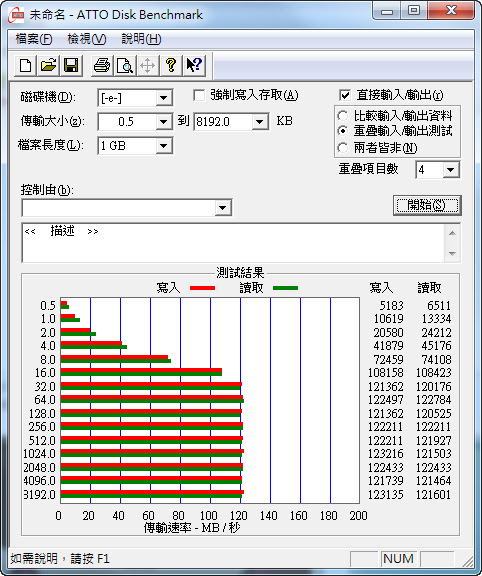
Task: Click read value 45176
Action: [436, 346]
